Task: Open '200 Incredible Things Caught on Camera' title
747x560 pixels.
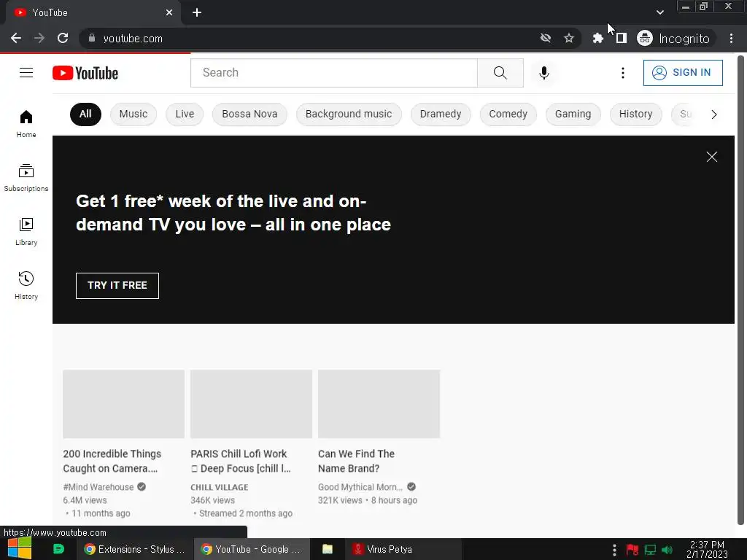Action: click(x=112, y=461)
